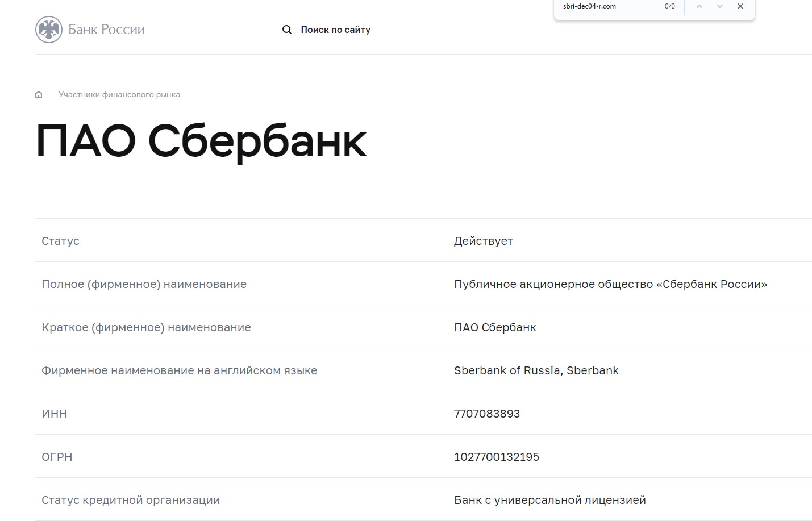Image resolution: width=812 pixels, height=521 pixels.
Task: Select the short name value "ПАО Сбербанк"
Action: [x=495, y=327]
